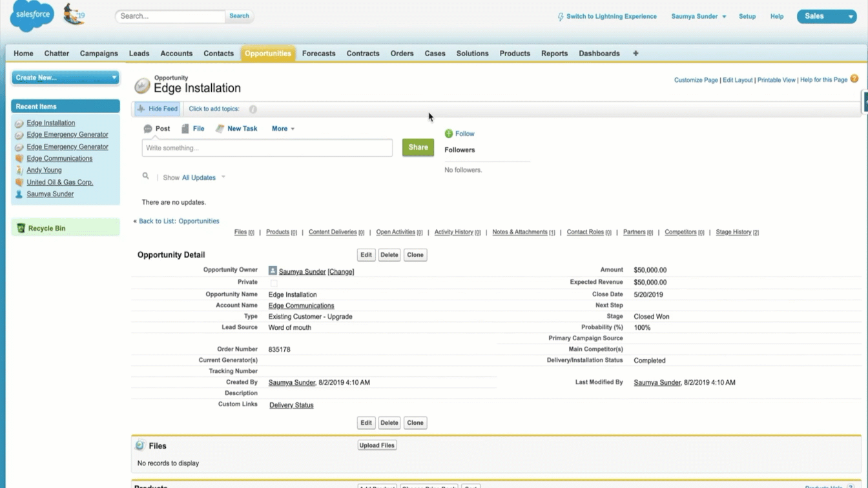Open the Campaigns tab
868x488 pixels.
[99, 54]
